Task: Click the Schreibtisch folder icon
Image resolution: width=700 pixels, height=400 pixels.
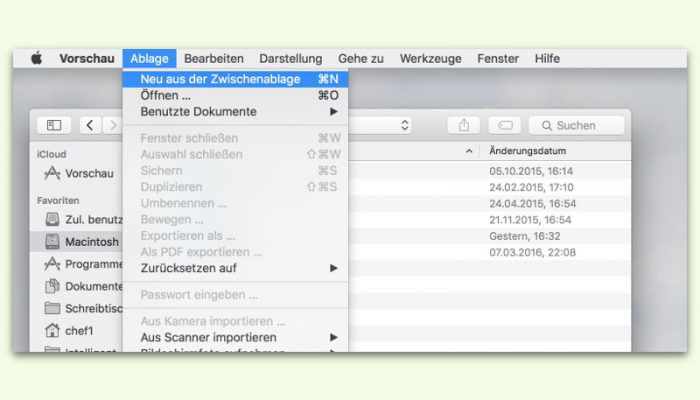Action: pos(52,308)
